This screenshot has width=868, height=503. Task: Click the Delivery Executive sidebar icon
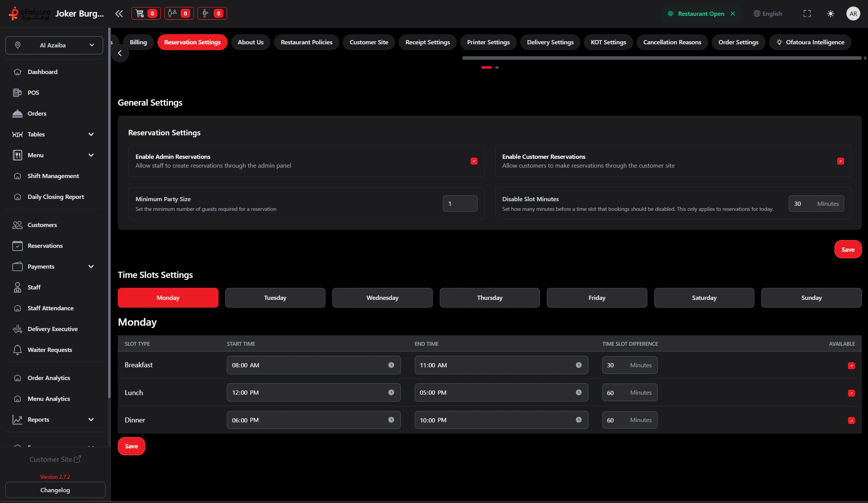(18, 329)
